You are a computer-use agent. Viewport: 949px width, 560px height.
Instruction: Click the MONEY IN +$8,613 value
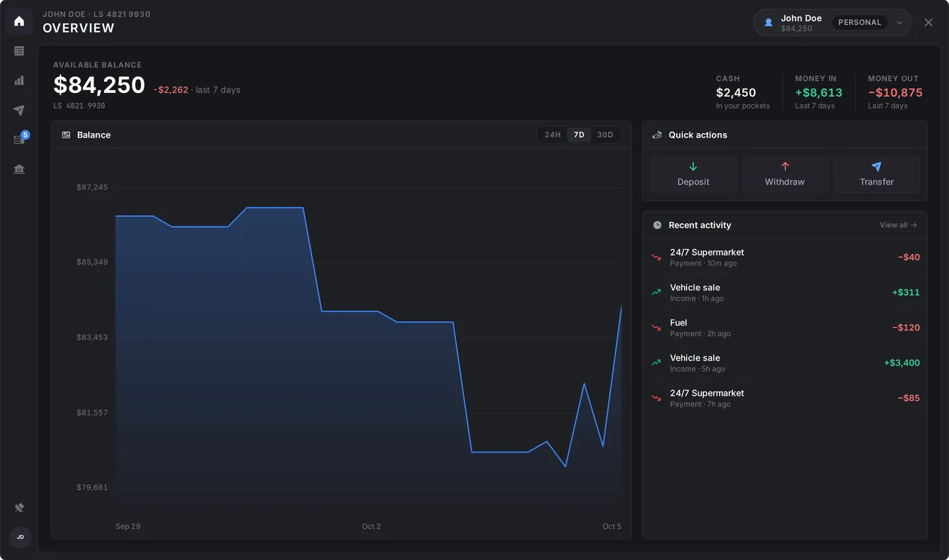coord(819,93)
